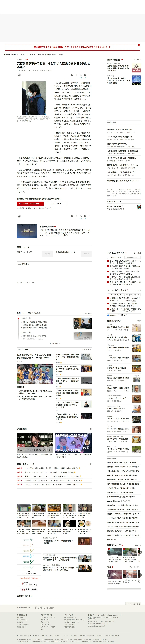
Task: Play the 記者を襲った嫌な予感 video
Action: tap(73, 443)
